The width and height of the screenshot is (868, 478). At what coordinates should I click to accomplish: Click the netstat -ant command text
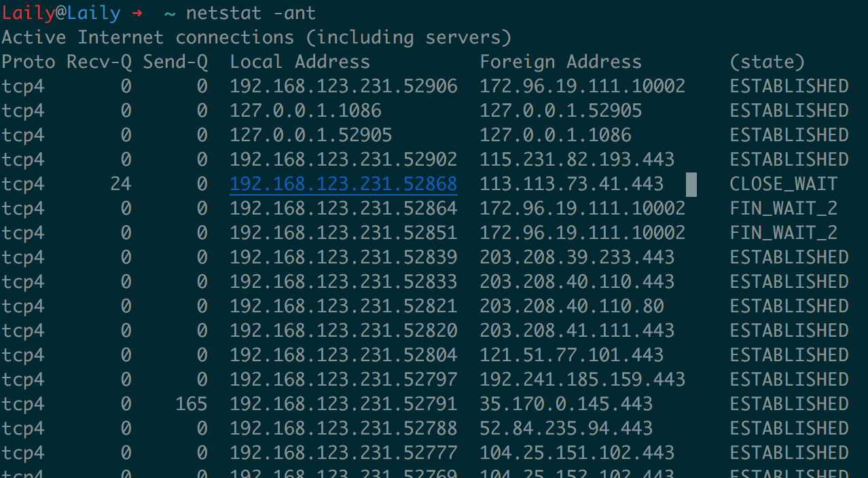[251, 13]
